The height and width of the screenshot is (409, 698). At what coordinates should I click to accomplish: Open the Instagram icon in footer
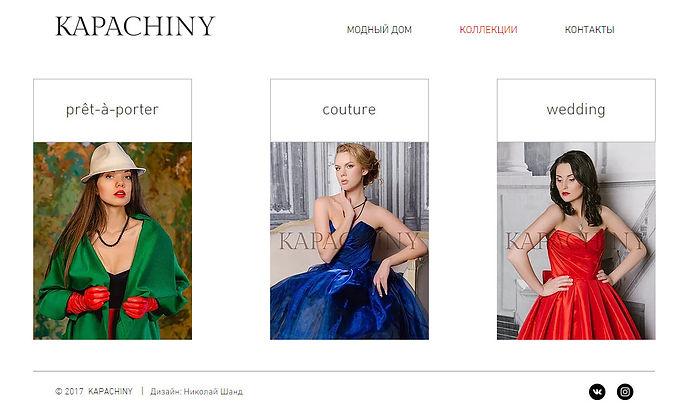625,392
